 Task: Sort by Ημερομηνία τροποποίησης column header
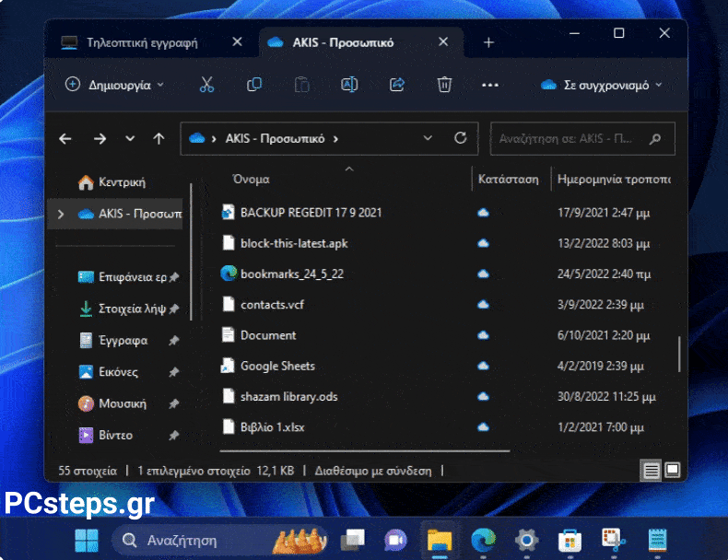click(x=614, y=179)
